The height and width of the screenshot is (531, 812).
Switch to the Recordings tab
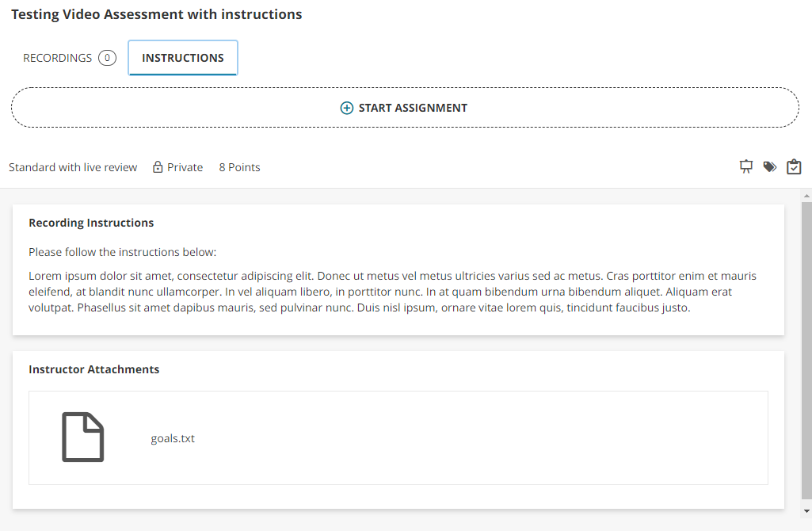pyautogui.click(x=58, y=57)
